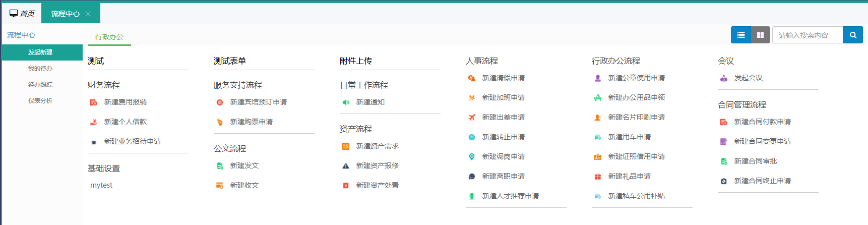Click the 新建费用报销 expense icon
Screen dimensions: 868x225
tap(94, 102)
